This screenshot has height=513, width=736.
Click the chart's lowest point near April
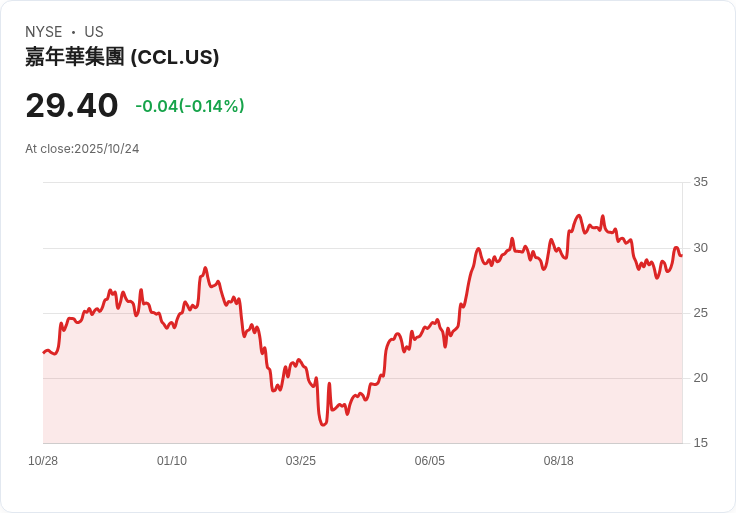[323, 425]
